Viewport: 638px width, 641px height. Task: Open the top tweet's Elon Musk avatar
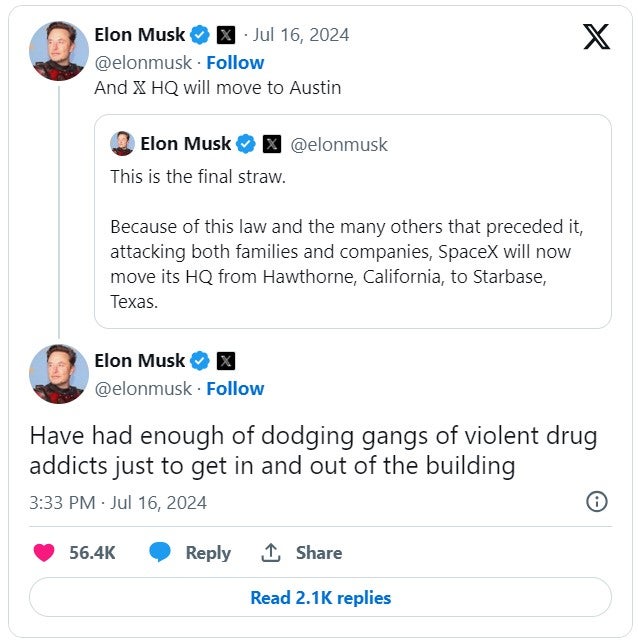click(x=59, y=51)
